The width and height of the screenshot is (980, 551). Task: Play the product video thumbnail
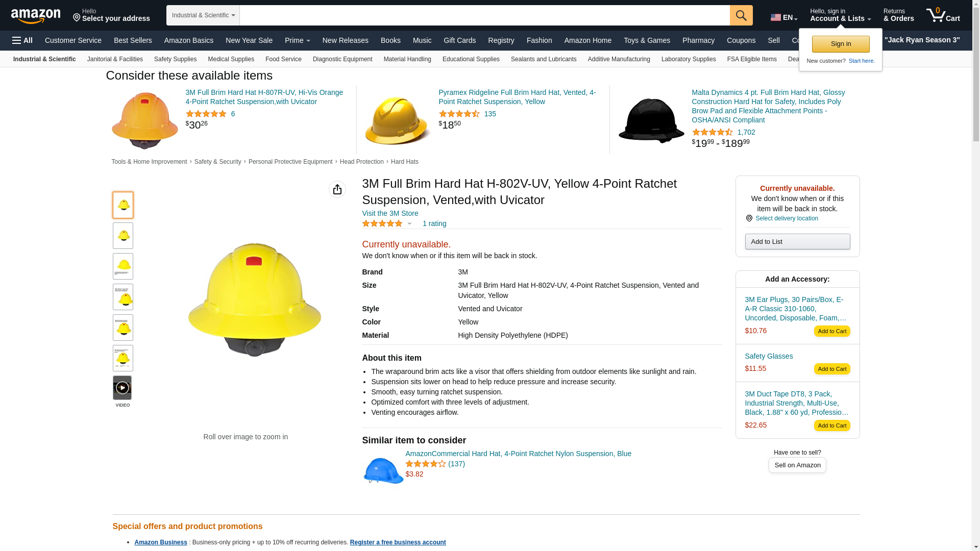tap(122, 388)
